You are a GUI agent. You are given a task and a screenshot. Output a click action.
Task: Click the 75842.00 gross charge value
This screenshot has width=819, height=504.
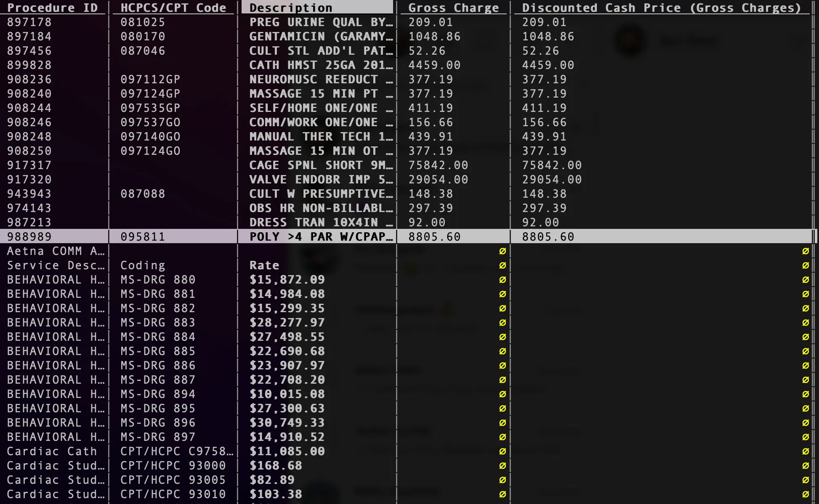(438, 165)
